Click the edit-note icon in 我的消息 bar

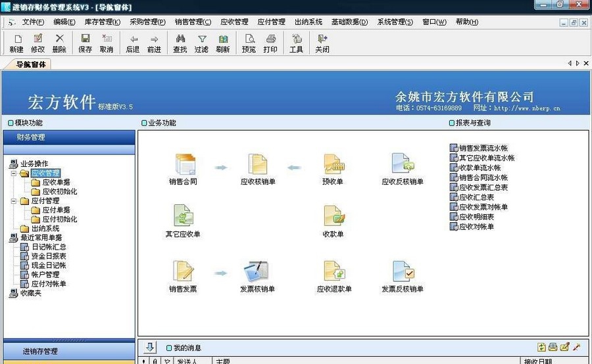pos(565,347)
